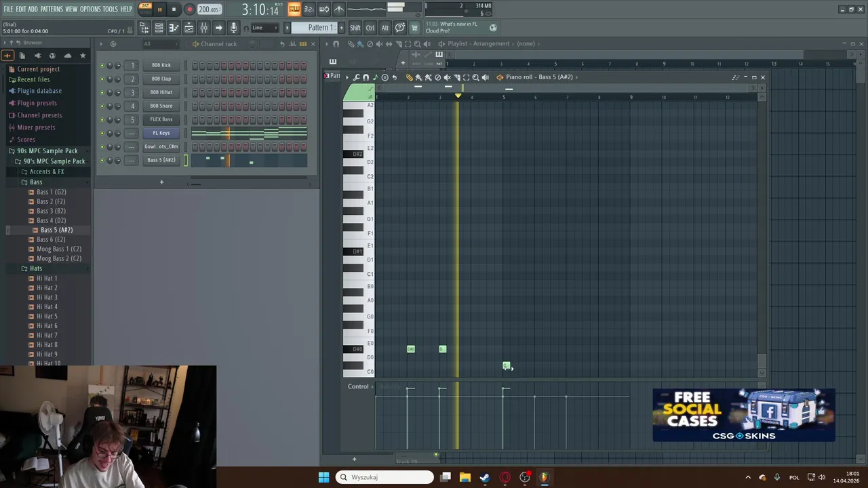Toggle first step of 808 Kick row
The height and width of the screenshot is (488, 868).
point(195,66)
